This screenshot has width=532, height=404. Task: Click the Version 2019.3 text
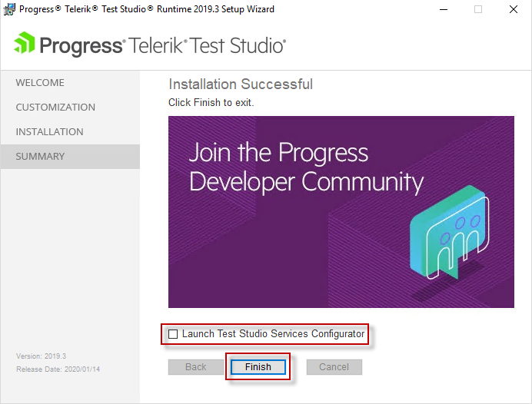coord(41,356)
